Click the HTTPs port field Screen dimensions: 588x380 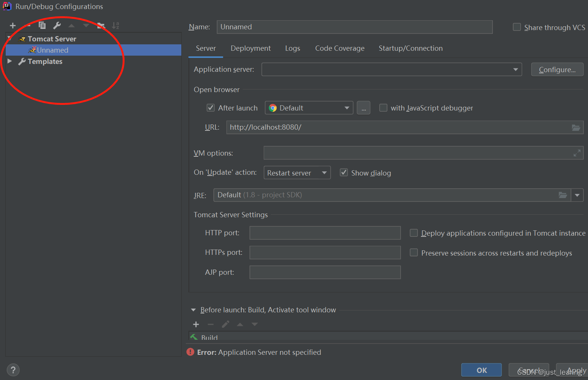click(325, 253)
